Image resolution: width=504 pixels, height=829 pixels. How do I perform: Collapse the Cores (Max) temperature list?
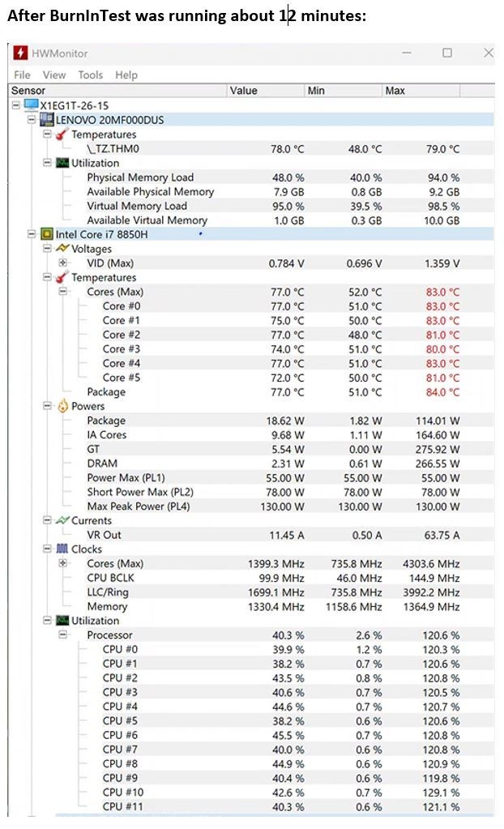tap(62, 291)
